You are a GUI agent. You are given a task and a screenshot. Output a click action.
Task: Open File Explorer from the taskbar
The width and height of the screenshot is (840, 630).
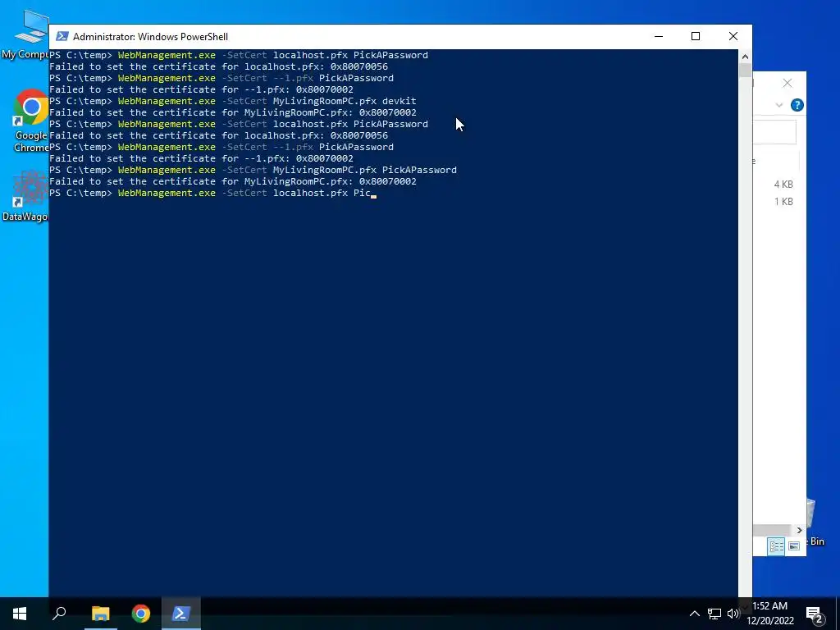[x=100, y=614]
